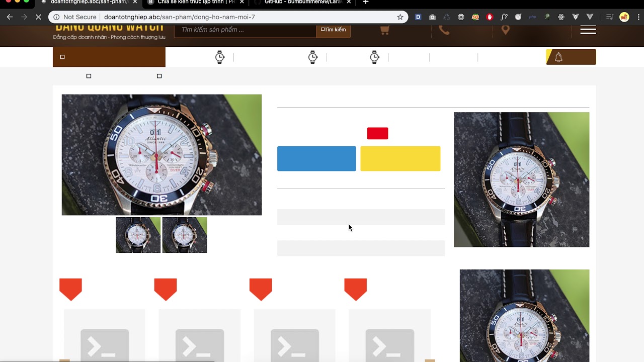Click the small red label above the buttons
Image resolution: width=644 pixels, height=362 pixels.
(x=378, y=133)
